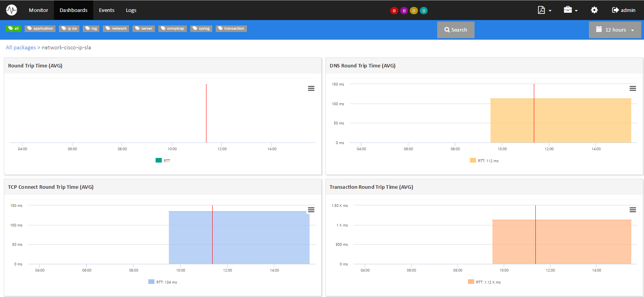The width and height of the screenshot is (644, 297).
Task: Toggle the 'ip sla' tag filter
Action: [x=69, y=29]
